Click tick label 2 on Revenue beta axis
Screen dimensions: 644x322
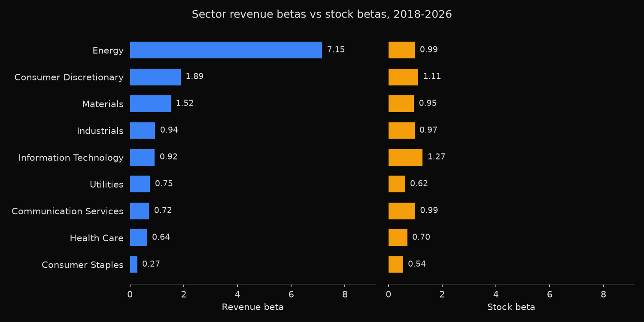pyautogui.click(x=184, y=295)
